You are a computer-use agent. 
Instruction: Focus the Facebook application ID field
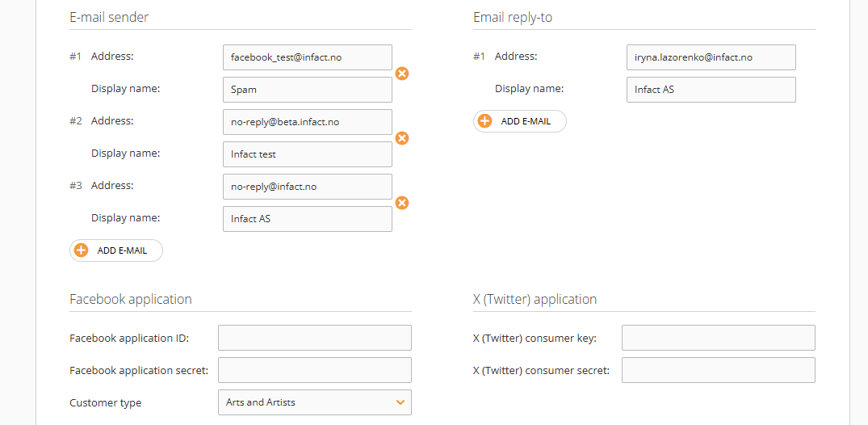(x=315, y=338)
